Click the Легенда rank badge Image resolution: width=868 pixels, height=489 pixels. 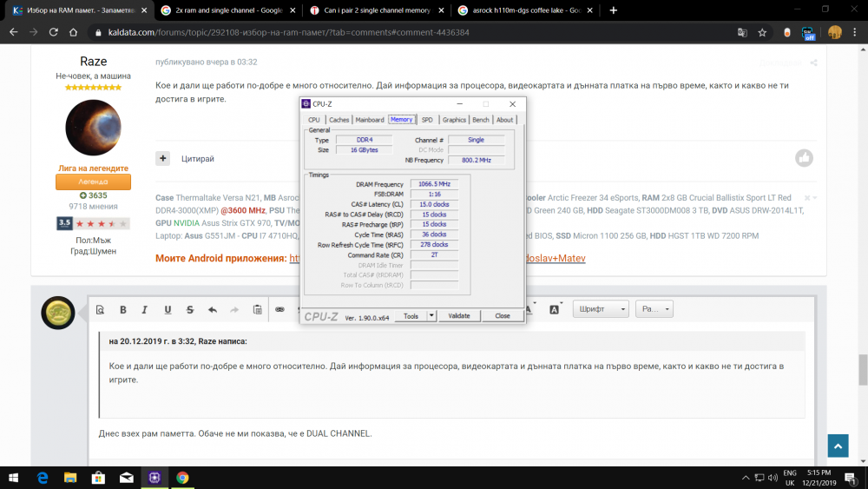tap(93, 182)
